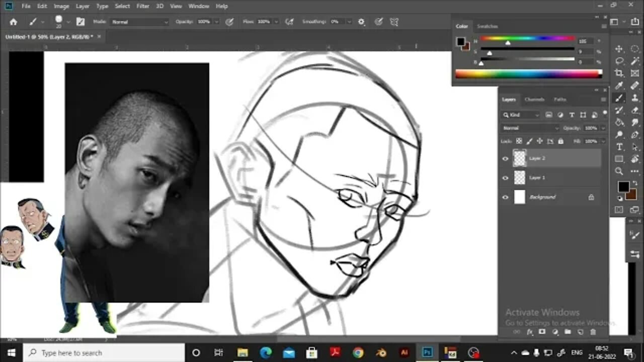Click the color spectrum ramp
Image resolution: width=644 pixels, height=362 pixels.
pos(528,74)
